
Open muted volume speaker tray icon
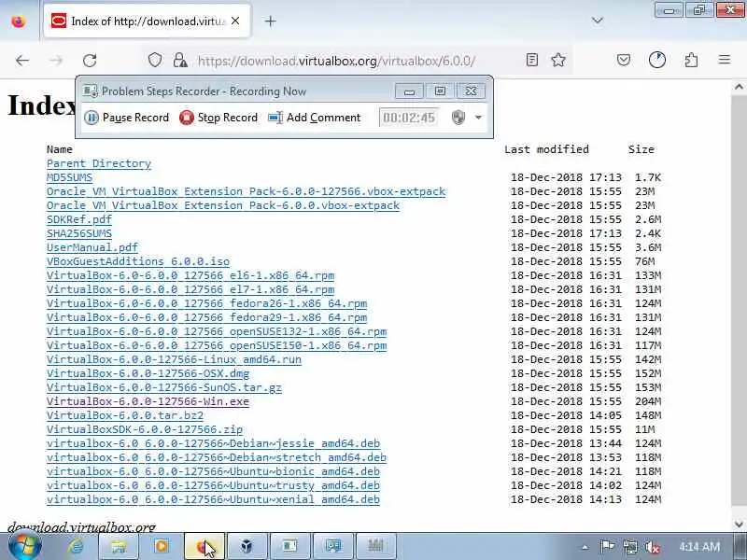point(652,547)
